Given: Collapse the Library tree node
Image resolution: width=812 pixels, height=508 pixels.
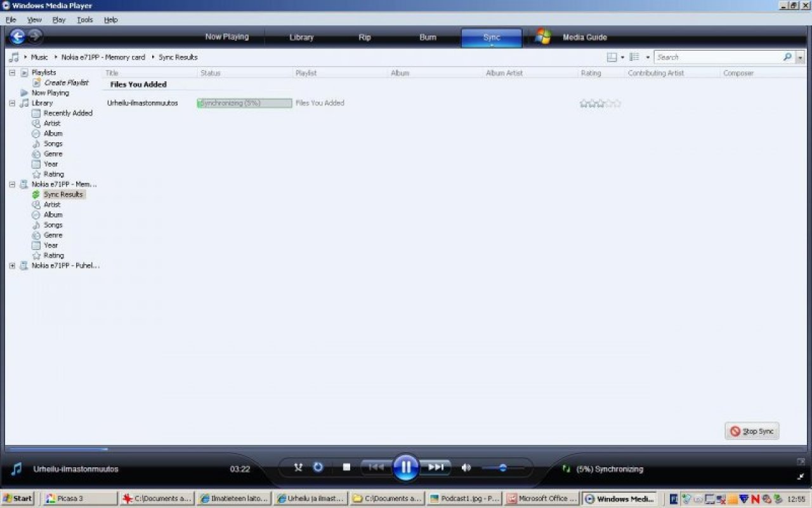Looking at the screenshot, I should 12,103.
